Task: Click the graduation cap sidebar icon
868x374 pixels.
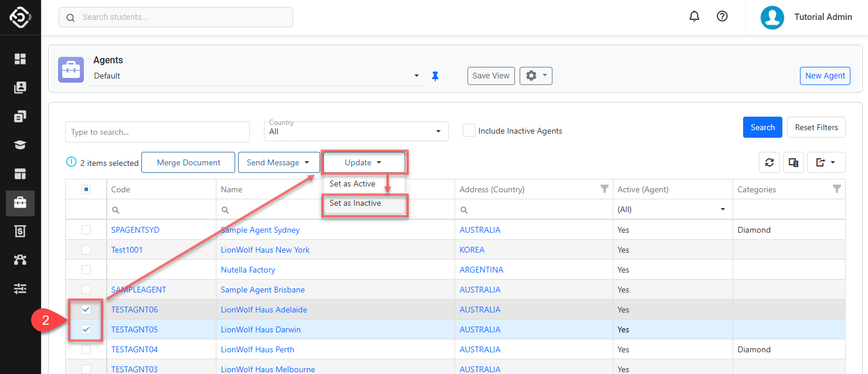Action: coord(21,145)
